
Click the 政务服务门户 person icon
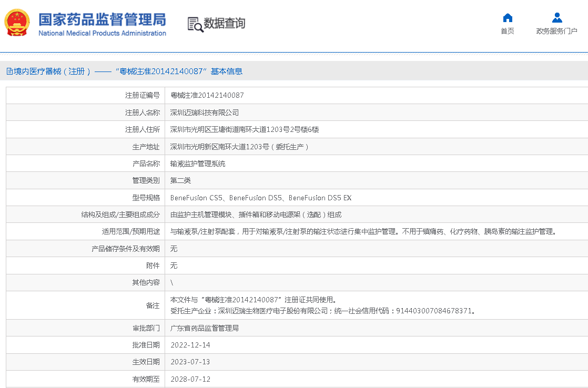tap(557, 17)
